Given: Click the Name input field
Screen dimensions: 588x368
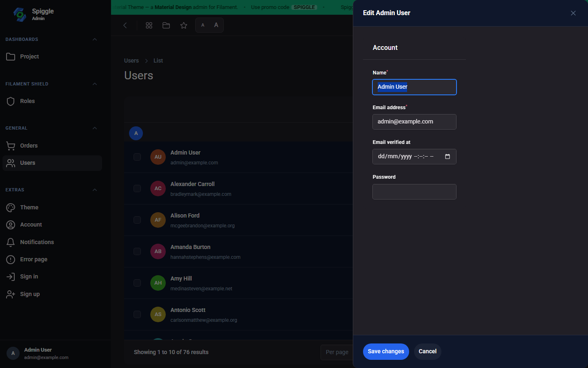Looking at the screenshot, I should [414, 87].
